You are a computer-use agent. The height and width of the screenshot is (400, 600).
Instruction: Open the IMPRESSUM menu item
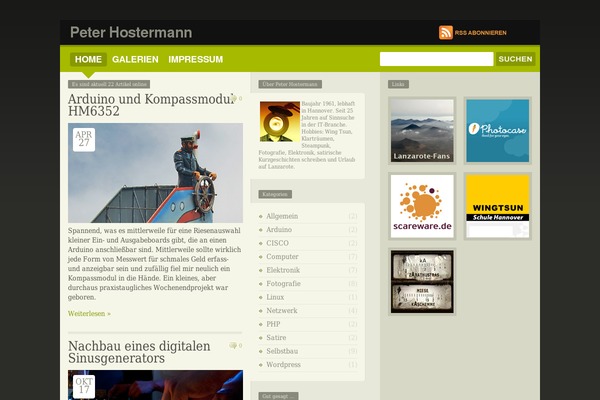pyautogui.click(x=196, y=59)
